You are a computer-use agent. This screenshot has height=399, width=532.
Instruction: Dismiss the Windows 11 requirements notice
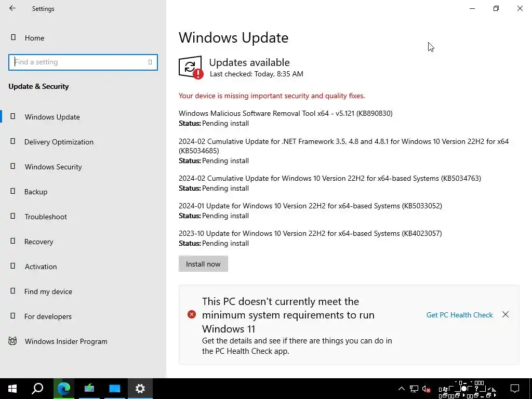[506, 314]
